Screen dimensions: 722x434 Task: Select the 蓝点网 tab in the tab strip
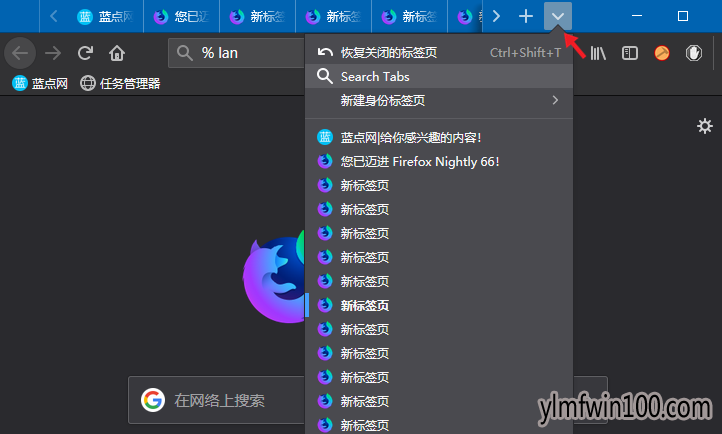[x=104, y=17]
